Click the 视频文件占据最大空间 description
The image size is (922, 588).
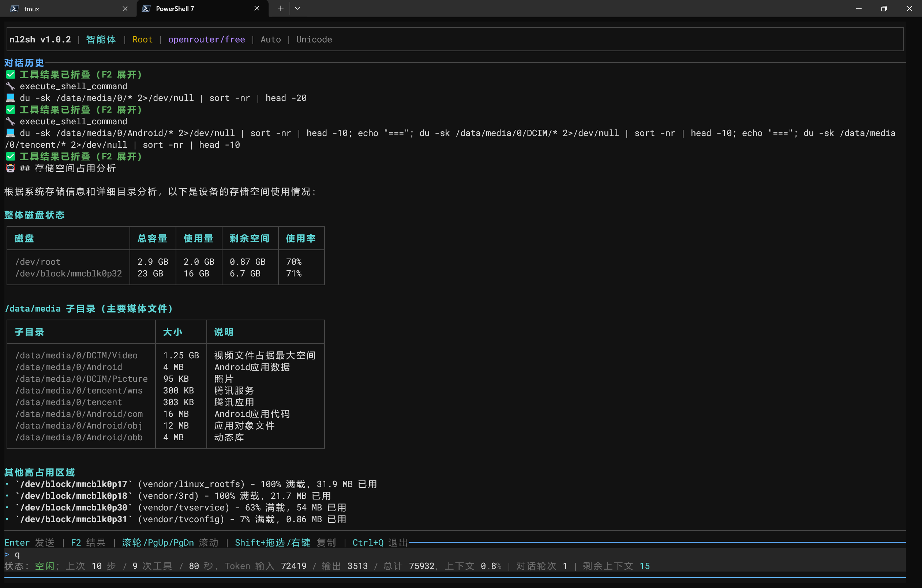[265, 355]
